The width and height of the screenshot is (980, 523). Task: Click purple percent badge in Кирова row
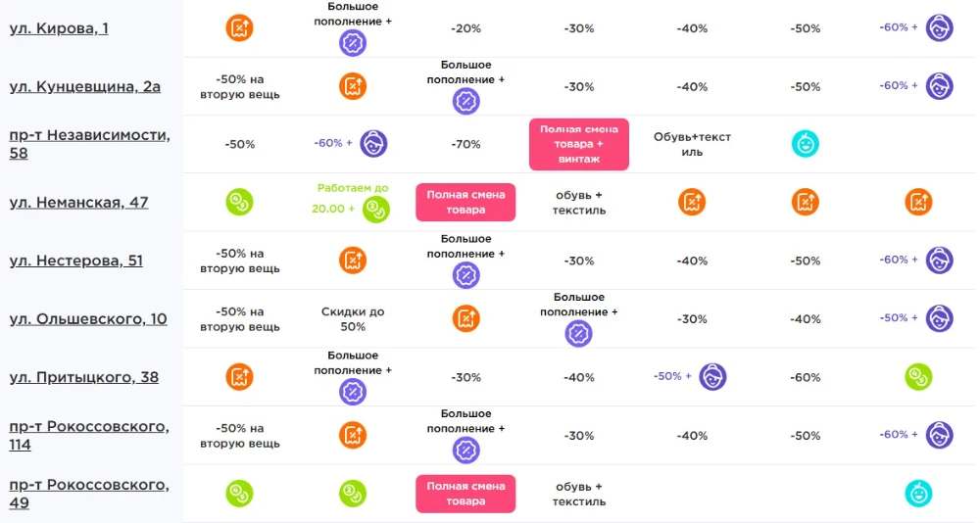coord(353,43)
